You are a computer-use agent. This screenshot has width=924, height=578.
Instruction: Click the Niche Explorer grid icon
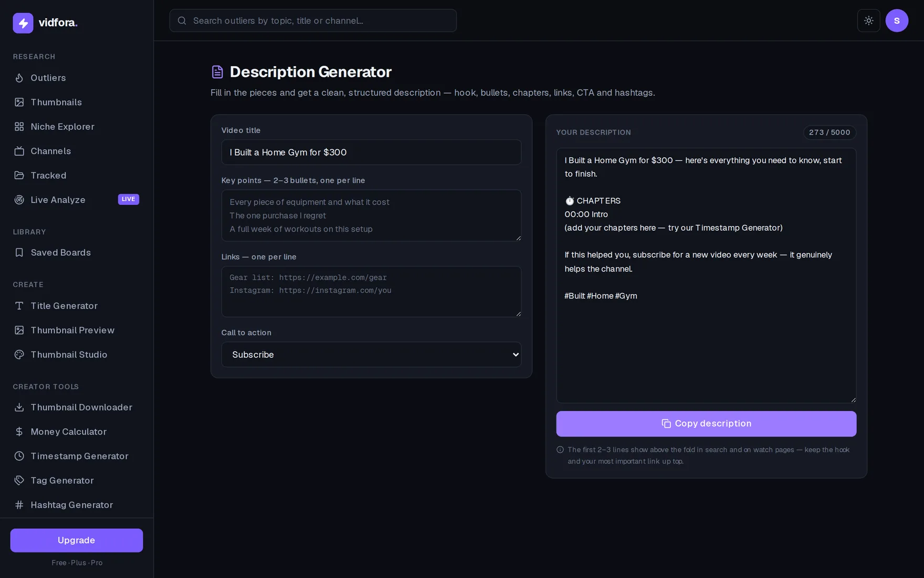click(19, 127)
